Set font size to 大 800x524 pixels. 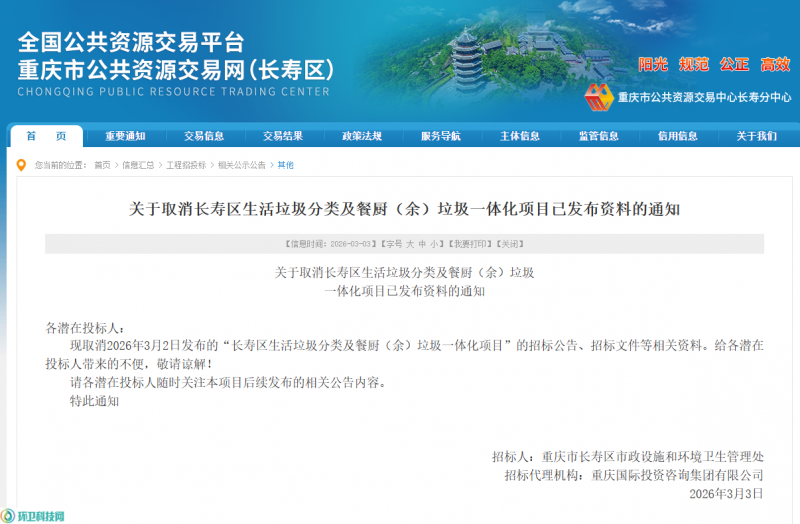[409, 244]
